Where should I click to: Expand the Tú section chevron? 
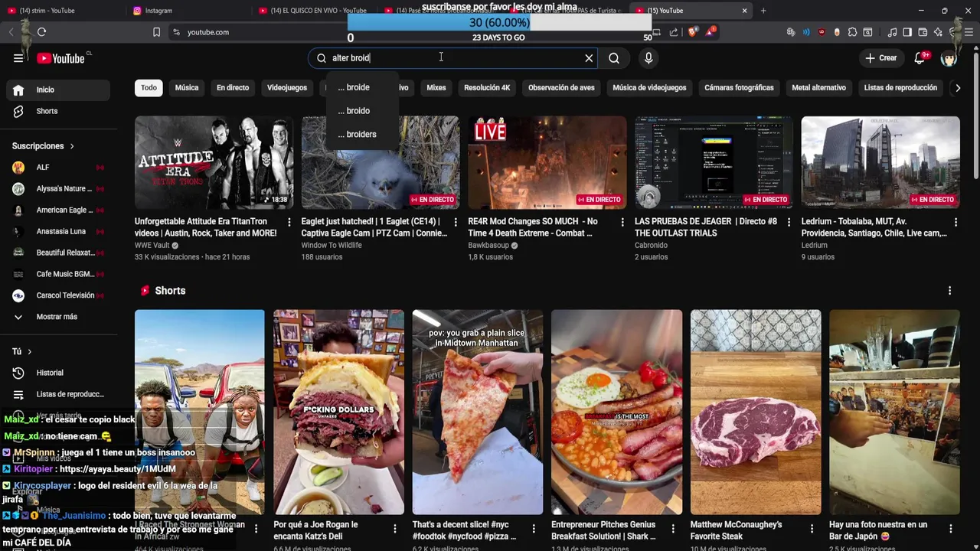(29, 351)
